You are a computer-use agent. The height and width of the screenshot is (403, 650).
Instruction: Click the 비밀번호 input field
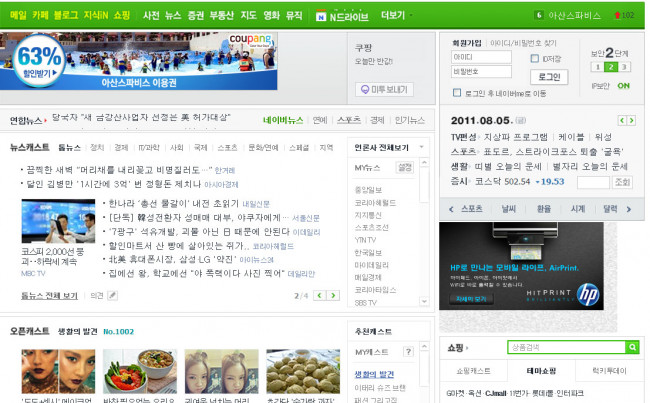coord(481,72)
